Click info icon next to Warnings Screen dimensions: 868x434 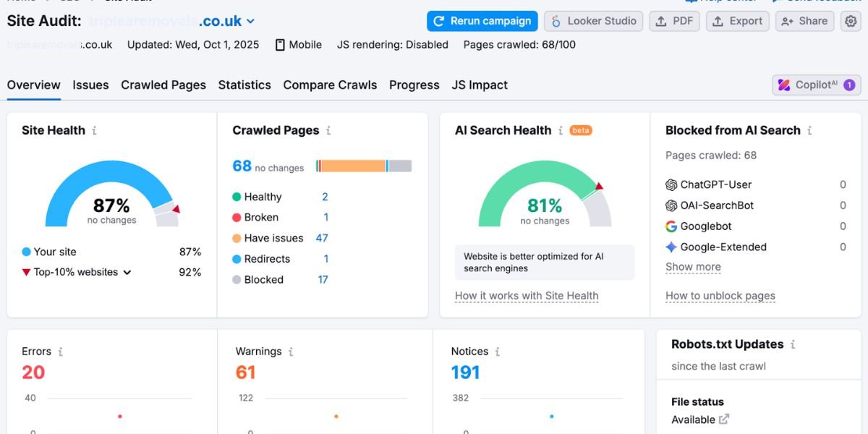(x=291, y=352)
